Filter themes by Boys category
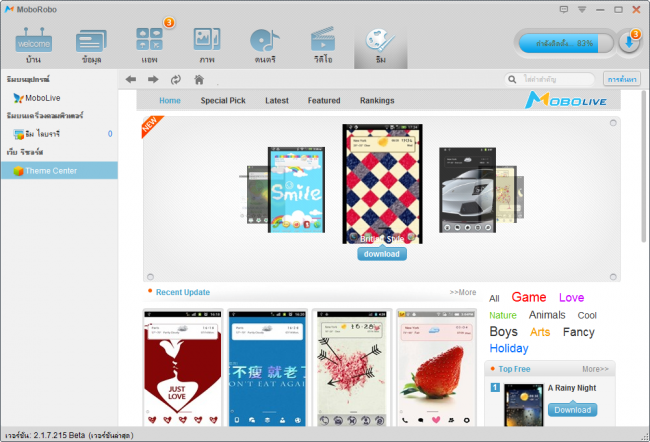Viewport: 650px width, 442px height. tap(503, 332)
